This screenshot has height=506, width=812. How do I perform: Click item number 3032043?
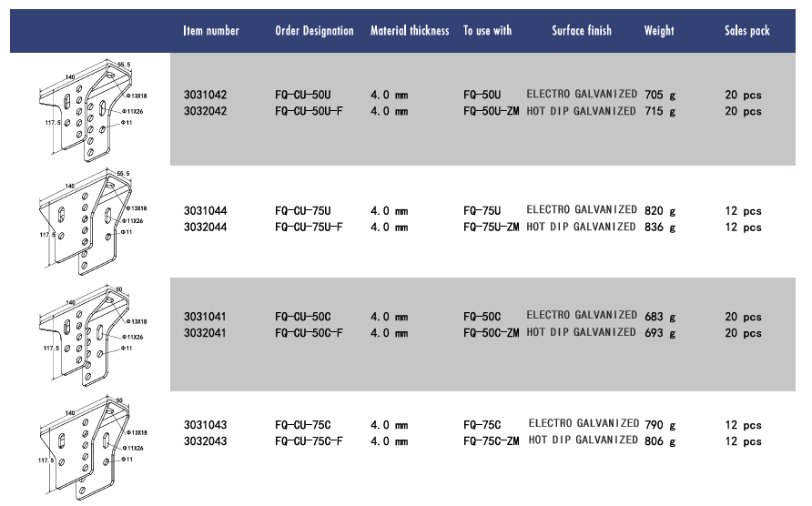(205, 440)
